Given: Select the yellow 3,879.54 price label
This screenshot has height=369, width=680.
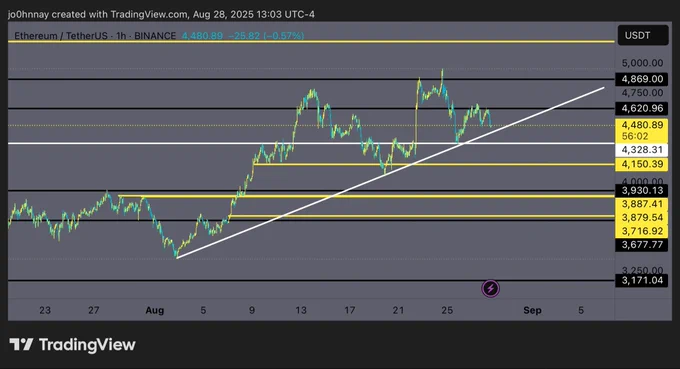Looking at the screenshot, I should coord(642,217).
